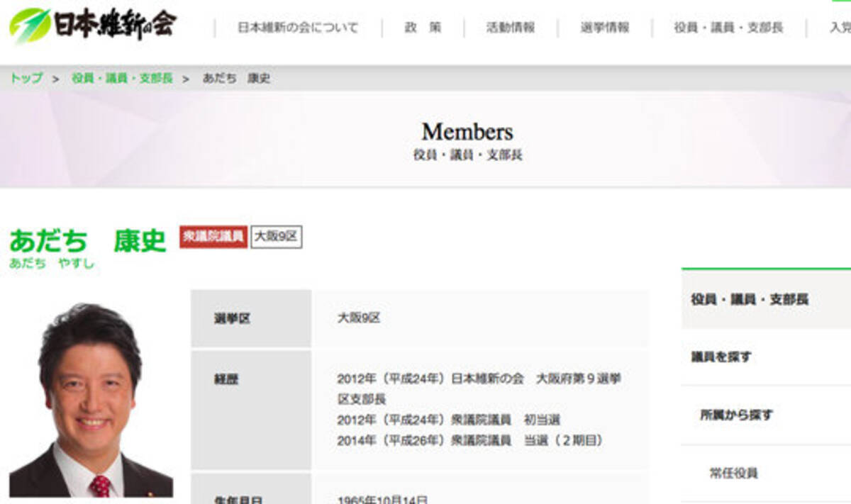Click the outlined 大阪9区 badge

tap(276, 237)
